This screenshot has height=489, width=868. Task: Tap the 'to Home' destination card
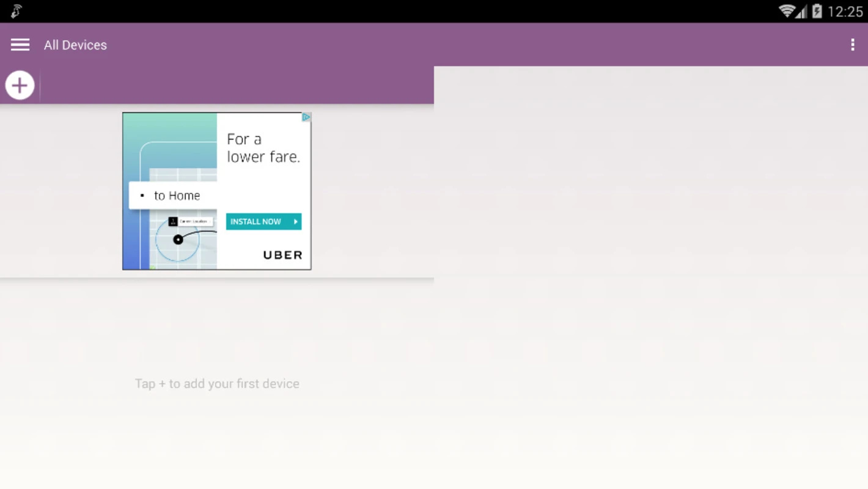coord(173,196)
